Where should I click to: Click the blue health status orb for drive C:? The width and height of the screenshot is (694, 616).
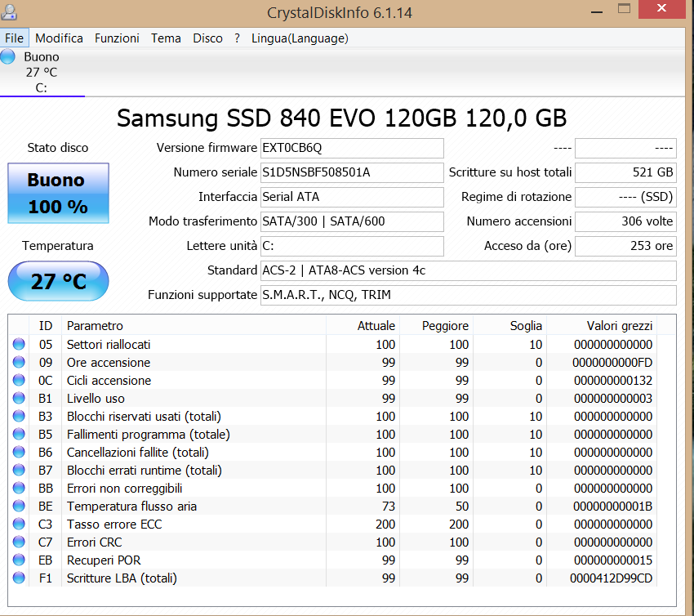coord(7,56)
